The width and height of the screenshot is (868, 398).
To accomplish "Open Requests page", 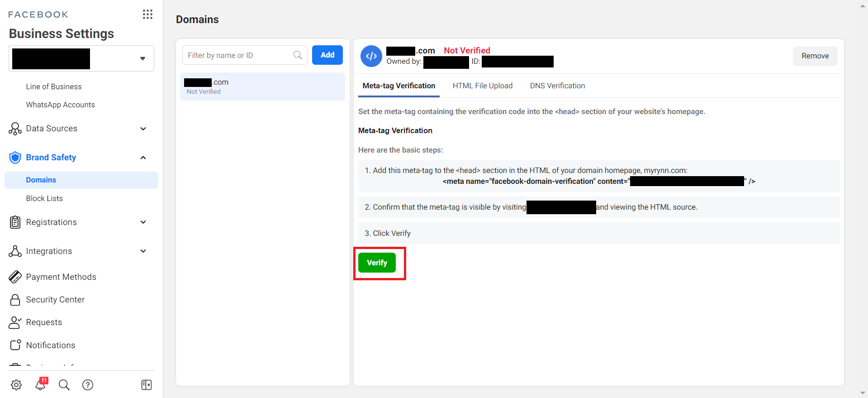I will pos(44,322).
